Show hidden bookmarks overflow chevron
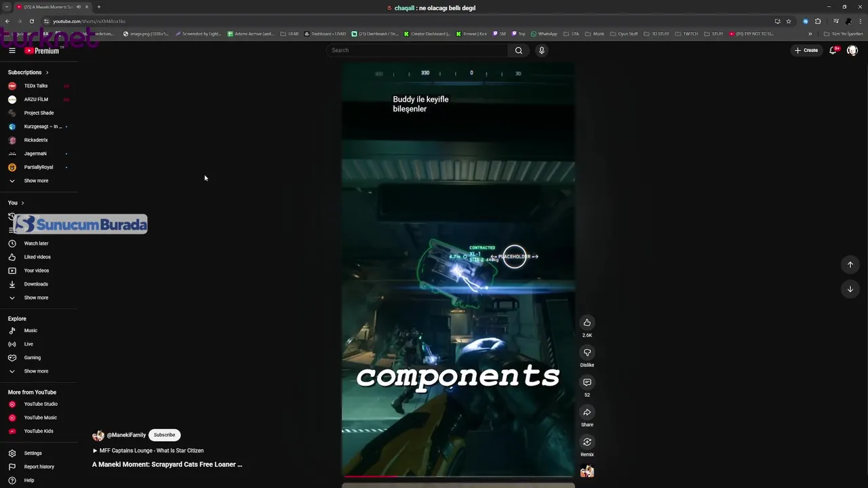The image size is (868, 488). (x=810, y=34)
